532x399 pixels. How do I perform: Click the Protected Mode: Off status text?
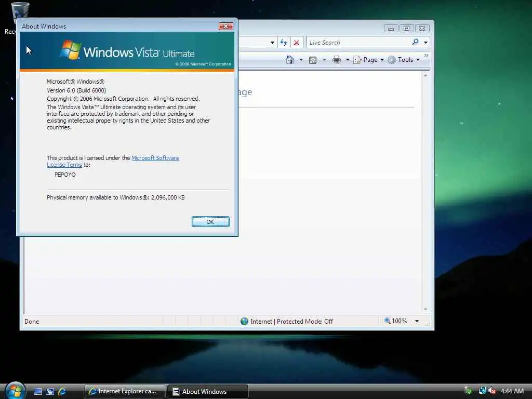[304, 321]
